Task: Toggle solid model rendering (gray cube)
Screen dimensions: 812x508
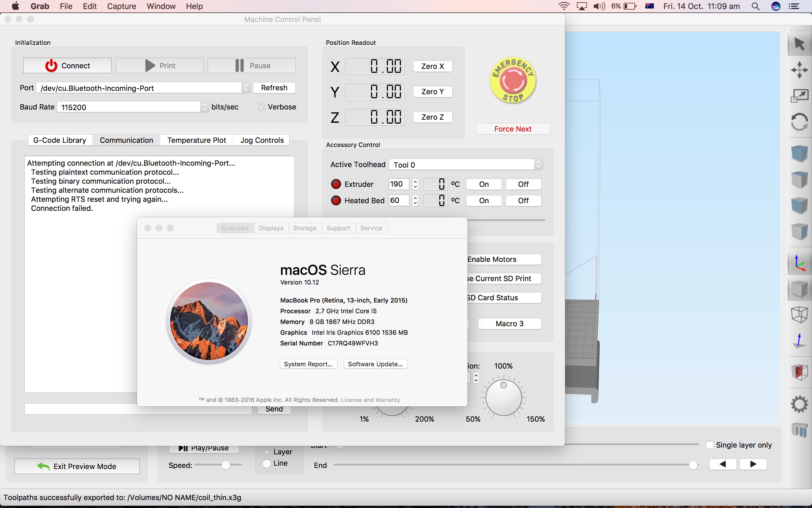Action: (x=800, y=289)
